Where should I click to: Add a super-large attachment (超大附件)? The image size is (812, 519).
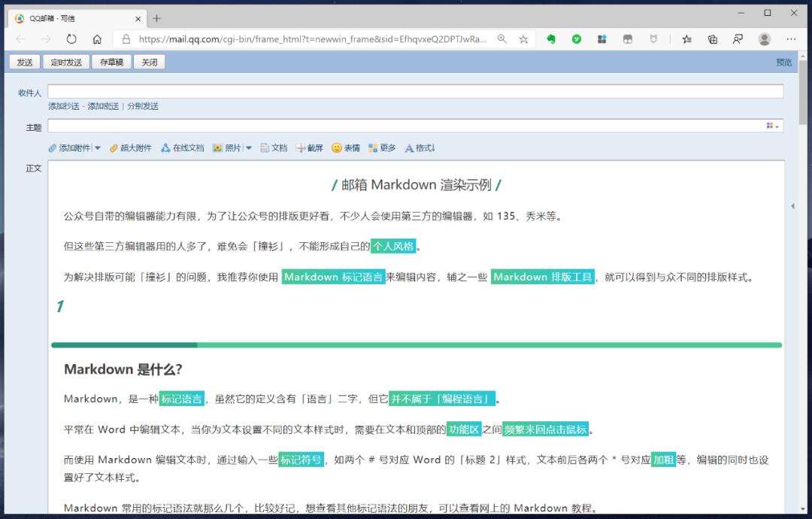click(128, 147)
